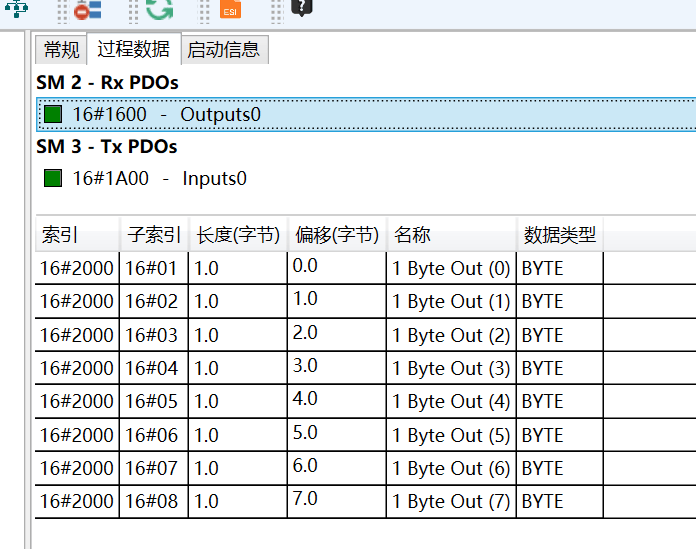This screenshot has height=549, width=696.
Task: Click green square beside 16#1600 Outputs0
Action: (x=53, y=114)
